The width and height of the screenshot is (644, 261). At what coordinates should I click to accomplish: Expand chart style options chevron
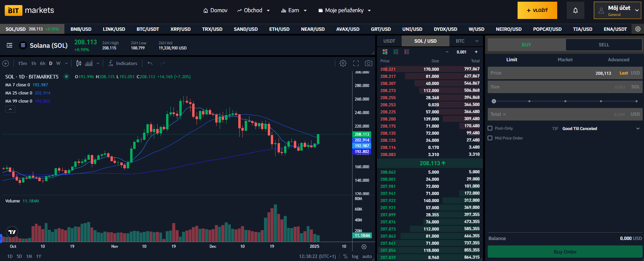tap(98, 63)
